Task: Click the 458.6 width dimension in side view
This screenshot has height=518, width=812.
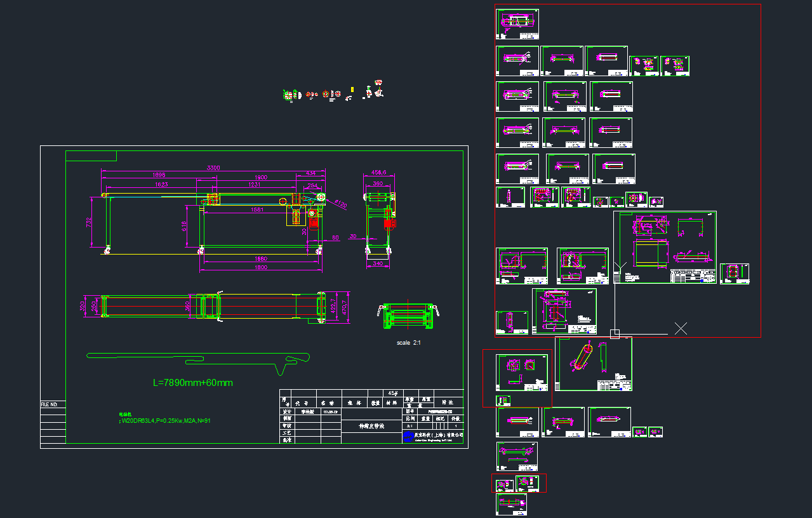Action: click(x=380, y=172)
